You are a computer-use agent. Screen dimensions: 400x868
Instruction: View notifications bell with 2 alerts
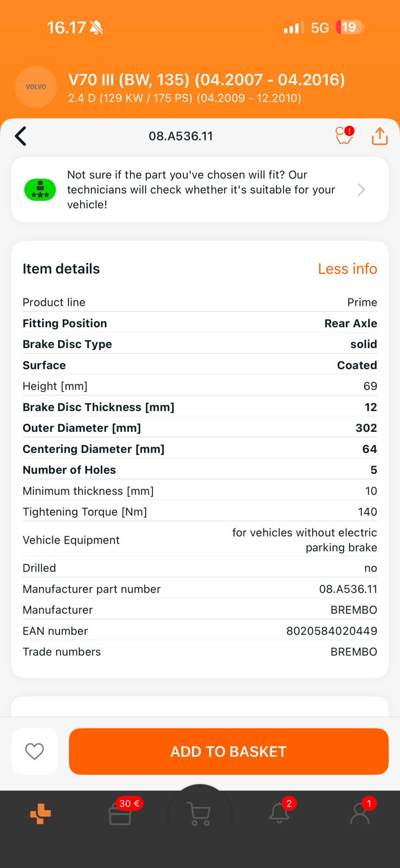pyautogui.click(x=280, y=814)
